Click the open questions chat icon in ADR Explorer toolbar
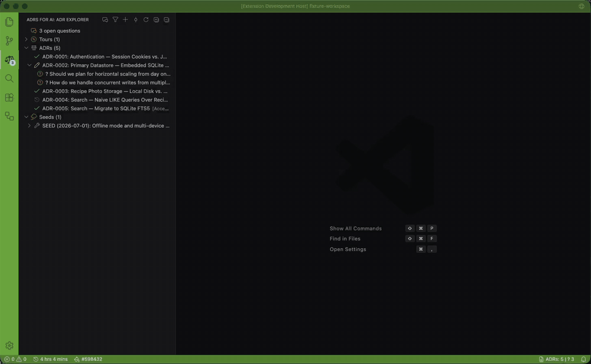This screenshot has height=364, width=591. pyautogui.click(x=105, y=19)
